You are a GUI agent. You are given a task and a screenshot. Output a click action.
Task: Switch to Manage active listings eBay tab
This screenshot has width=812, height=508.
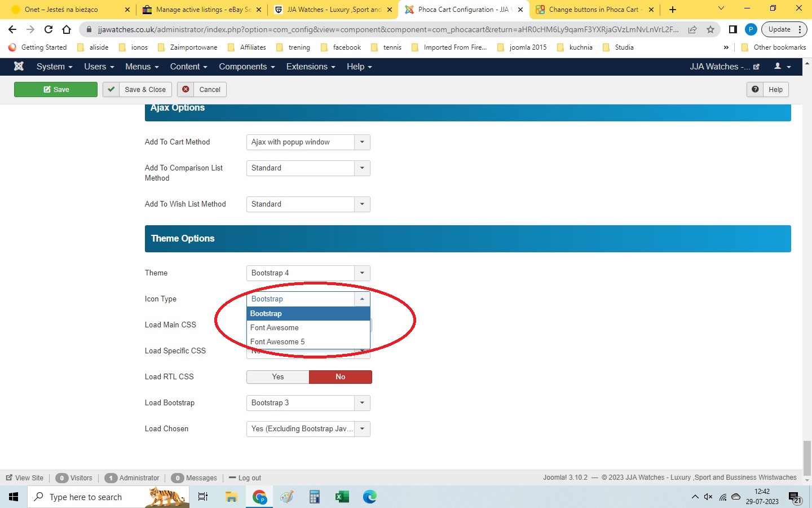pyautogui.click(x=201, y=10)
